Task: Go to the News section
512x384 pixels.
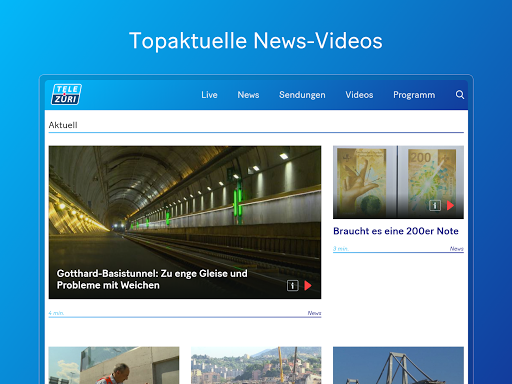Action: [x=248, y=95]
